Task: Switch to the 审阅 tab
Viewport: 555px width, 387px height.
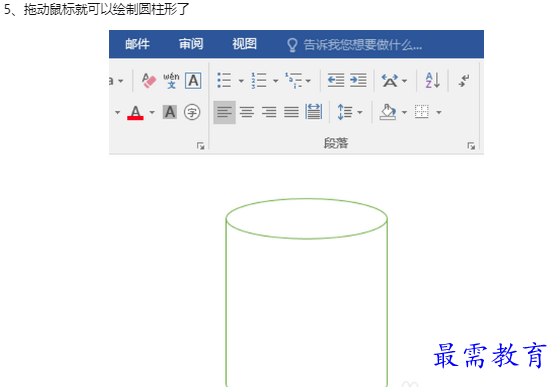Action: tap(191, 44)
